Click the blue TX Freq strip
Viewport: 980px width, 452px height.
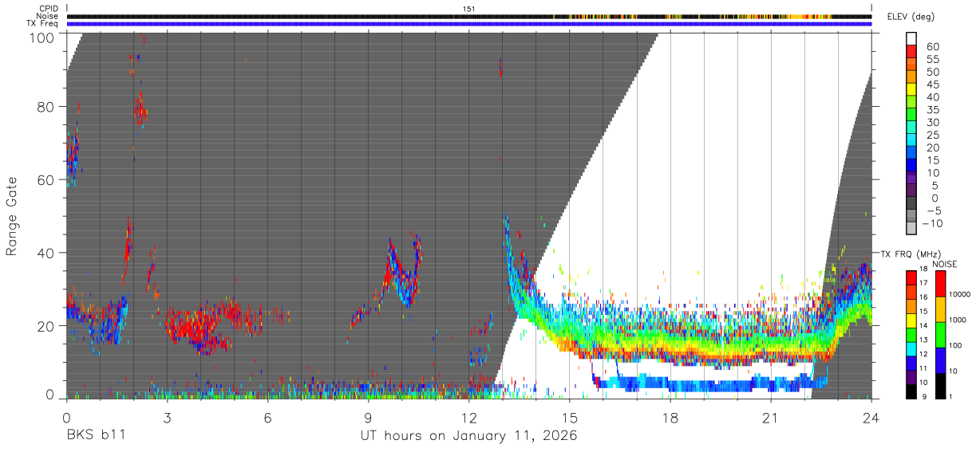[x=469, y=24]
